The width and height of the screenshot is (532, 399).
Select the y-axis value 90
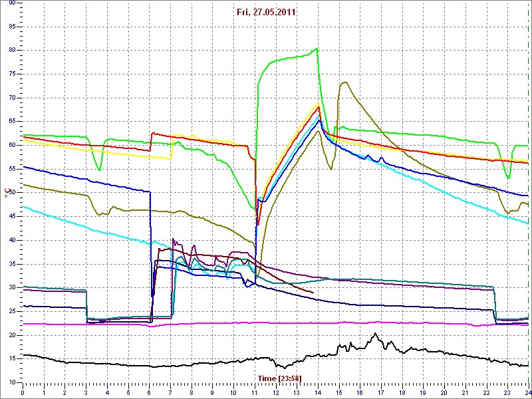click(x=11, y=3)
